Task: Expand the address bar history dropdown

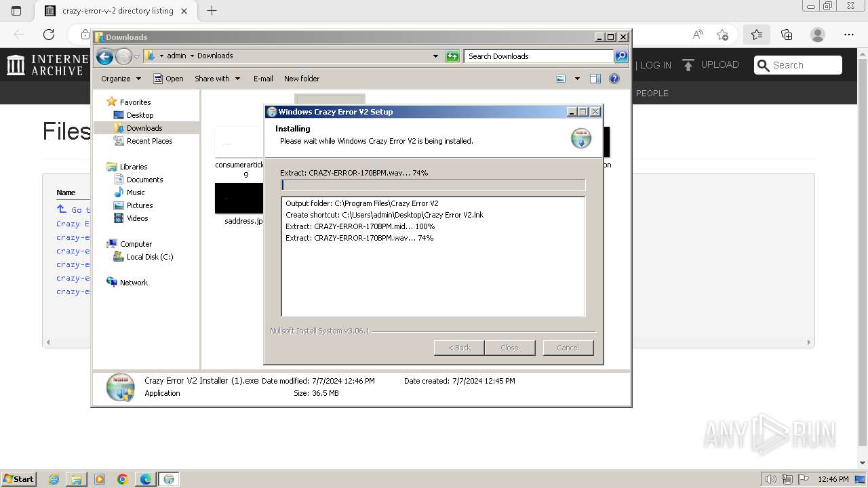Action: click(435, 56)
